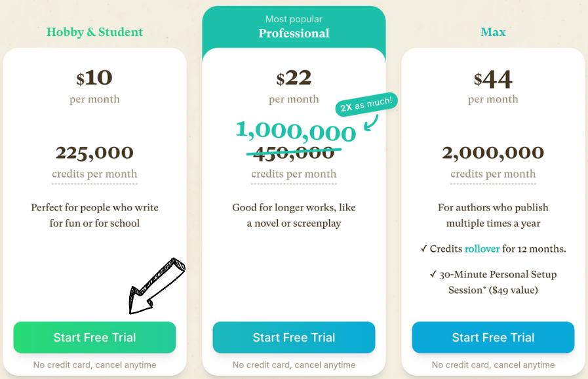Viewport: 588px width, 379px height.
Task: Click 'No credit card, cancel anytime' under Professional
Action: tap(294, 365)
